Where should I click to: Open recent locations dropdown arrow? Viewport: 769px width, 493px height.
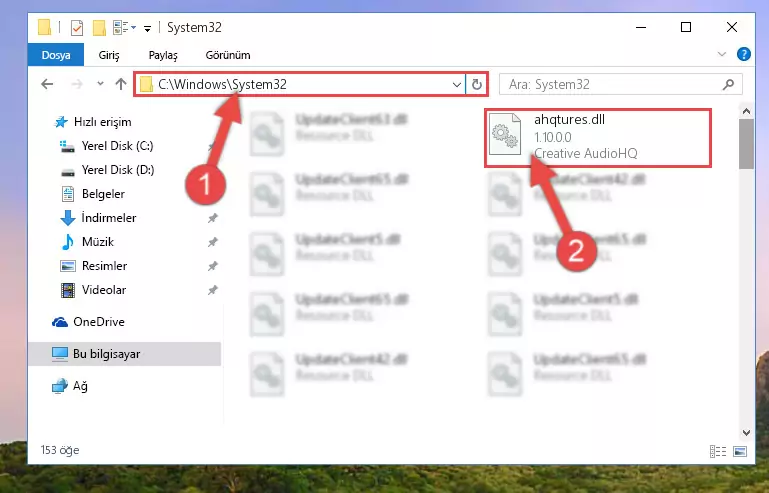point(100,83)
